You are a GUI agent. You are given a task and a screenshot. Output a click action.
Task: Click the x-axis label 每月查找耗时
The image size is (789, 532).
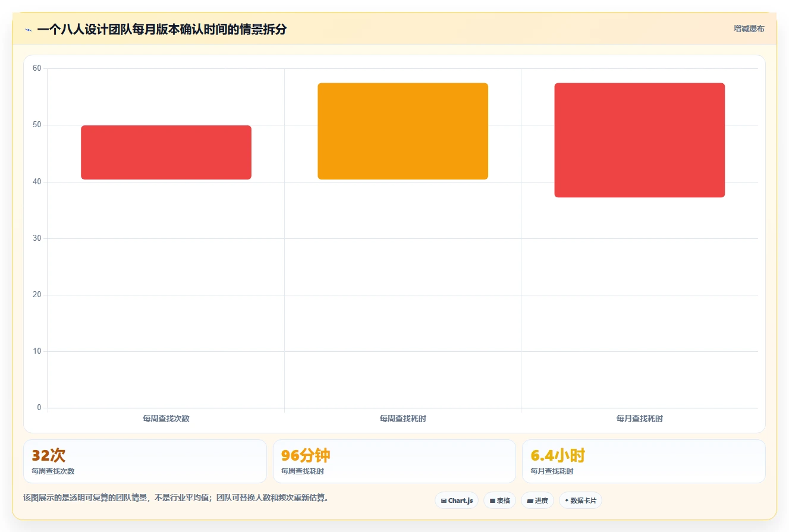pos(639,418)
